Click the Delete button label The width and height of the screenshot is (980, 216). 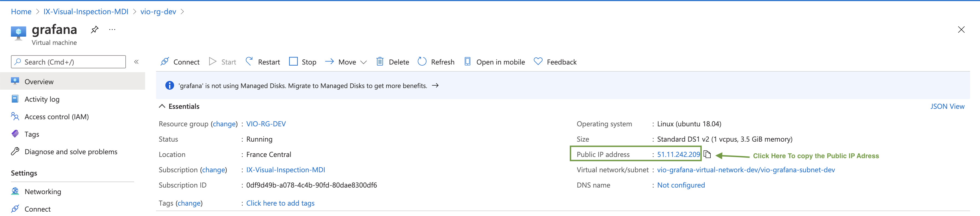(399, 62)
